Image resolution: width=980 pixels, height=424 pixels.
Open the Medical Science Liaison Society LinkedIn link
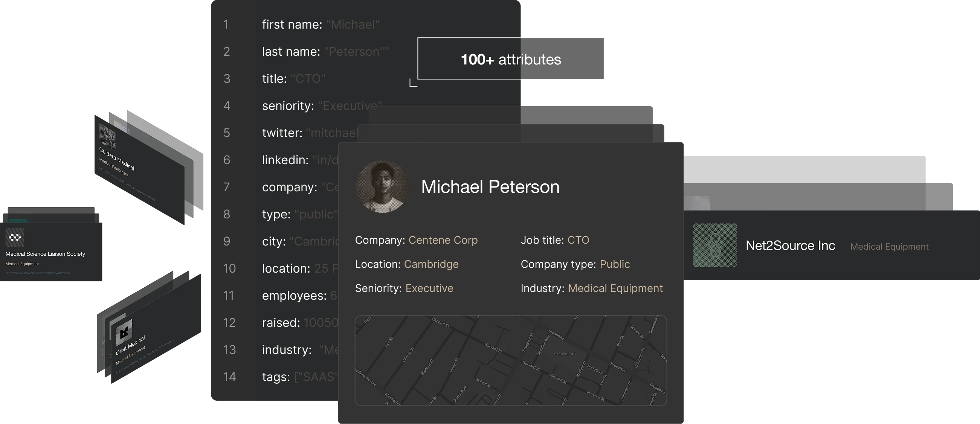pyautogui.click(x=39, y=273)
